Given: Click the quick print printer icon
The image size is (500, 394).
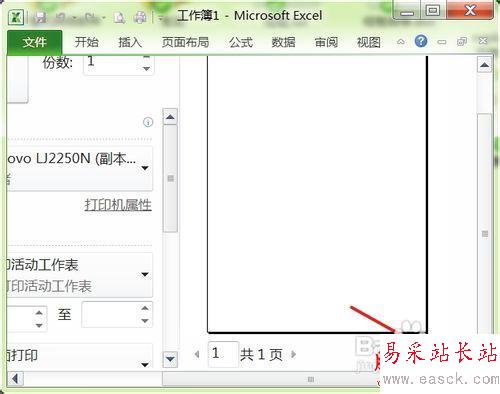Looking at the screenshot, I should click(140, 17).
